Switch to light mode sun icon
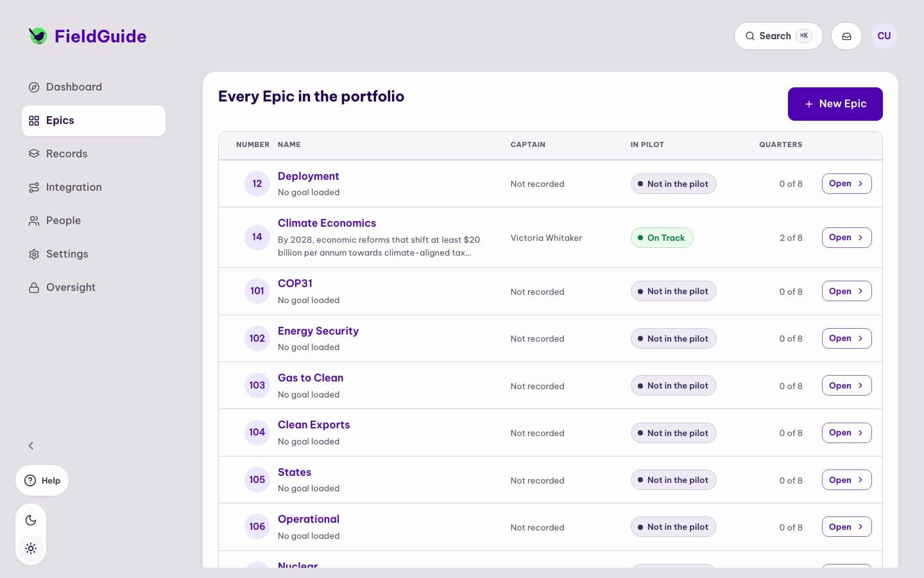The image size is (924, 578). coord(31,548)
